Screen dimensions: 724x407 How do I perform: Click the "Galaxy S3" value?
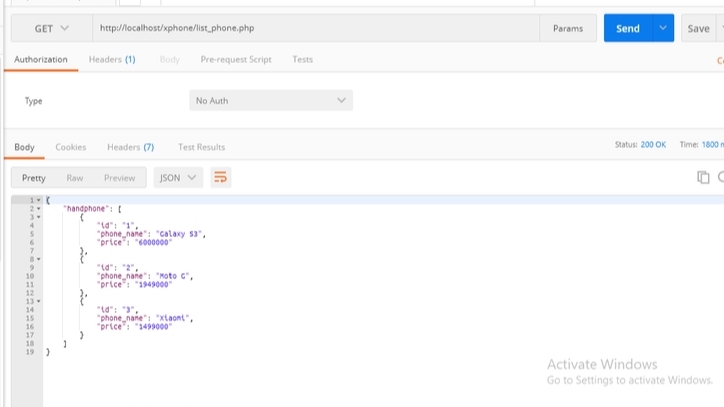point(179,234)
